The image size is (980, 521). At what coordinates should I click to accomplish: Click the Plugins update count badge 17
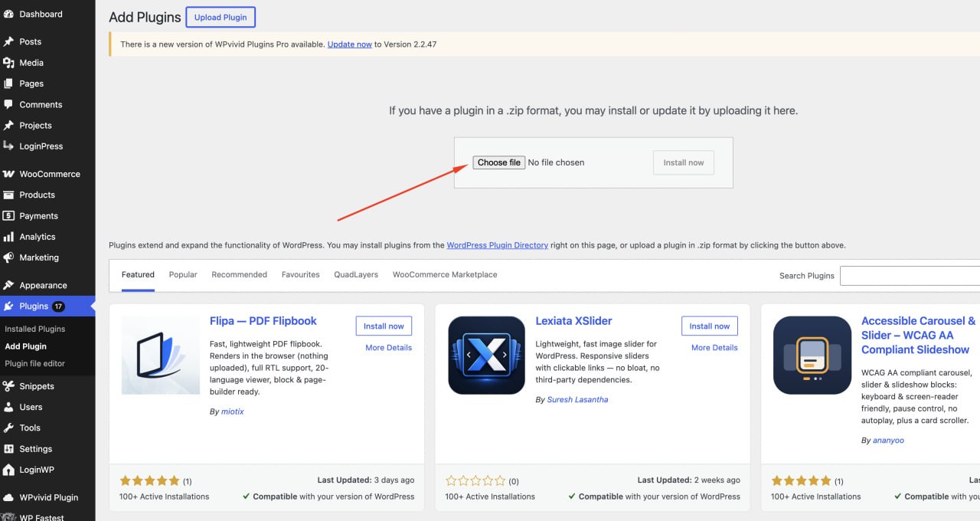click(x=59, y=306)
